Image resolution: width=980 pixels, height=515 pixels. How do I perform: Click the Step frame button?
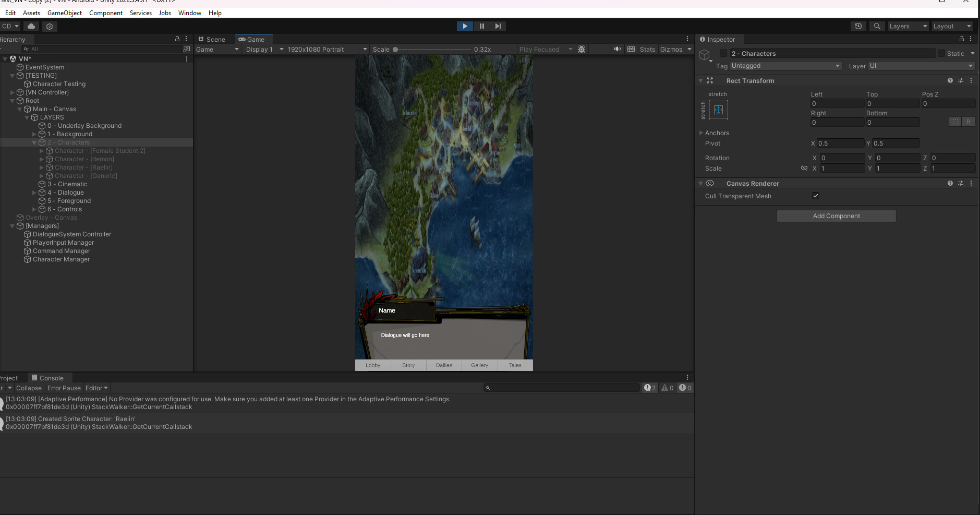pos(499,26)
